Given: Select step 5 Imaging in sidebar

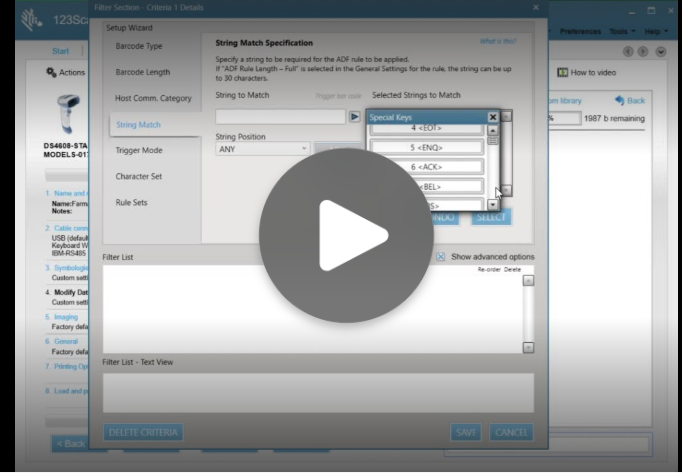Looking at the screenshot, I should coord(62,317).
